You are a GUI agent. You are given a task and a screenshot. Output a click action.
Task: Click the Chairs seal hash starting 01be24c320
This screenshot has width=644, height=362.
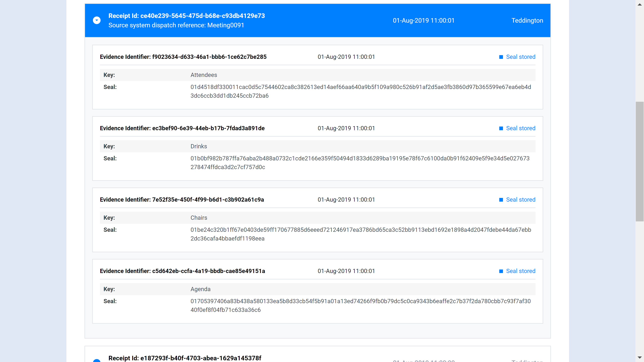tap(361, 234)
